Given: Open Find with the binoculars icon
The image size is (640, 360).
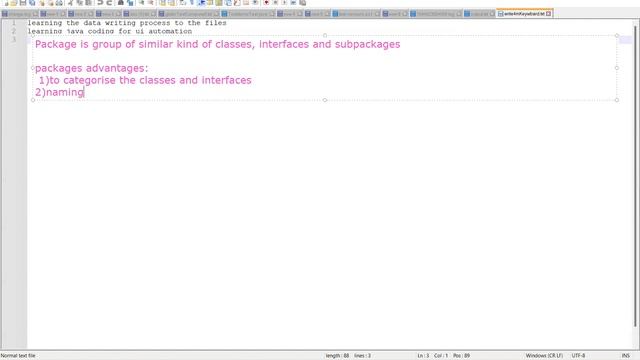Looking at the screenshot, I should [120, 2].
